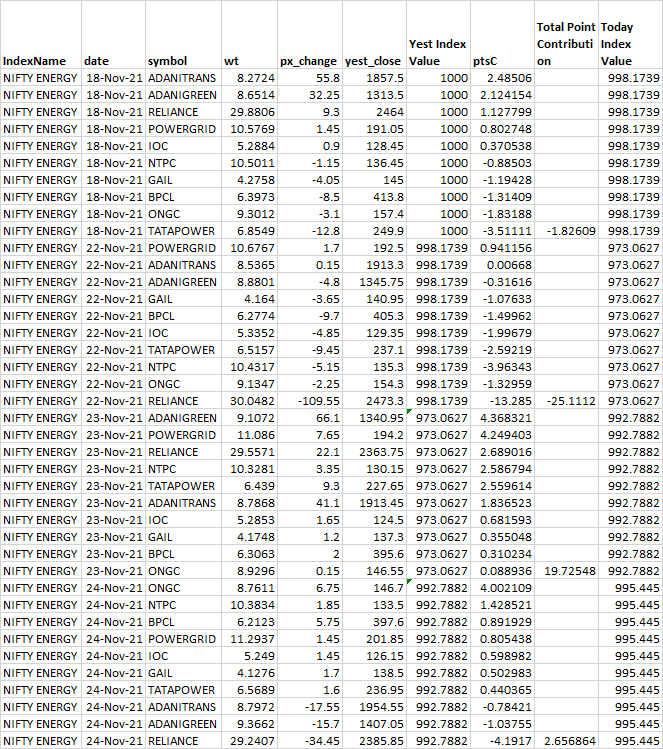The width and height of the screenshot is (663, 749).
Task: Click ONGC symbol in the 24-Nov-21 rows
Action: point(164,588)
